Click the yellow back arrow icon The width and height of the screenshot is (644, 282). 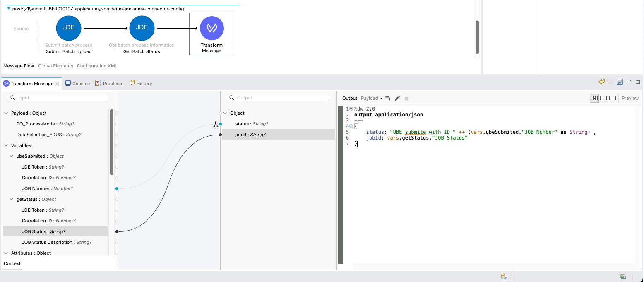[x=601, y=82]
